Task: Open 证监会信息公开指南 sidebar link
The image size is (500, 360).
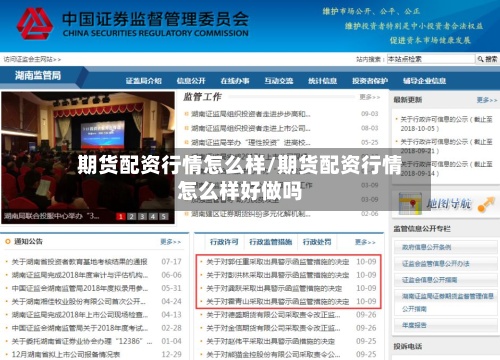Action: [429, 280]
